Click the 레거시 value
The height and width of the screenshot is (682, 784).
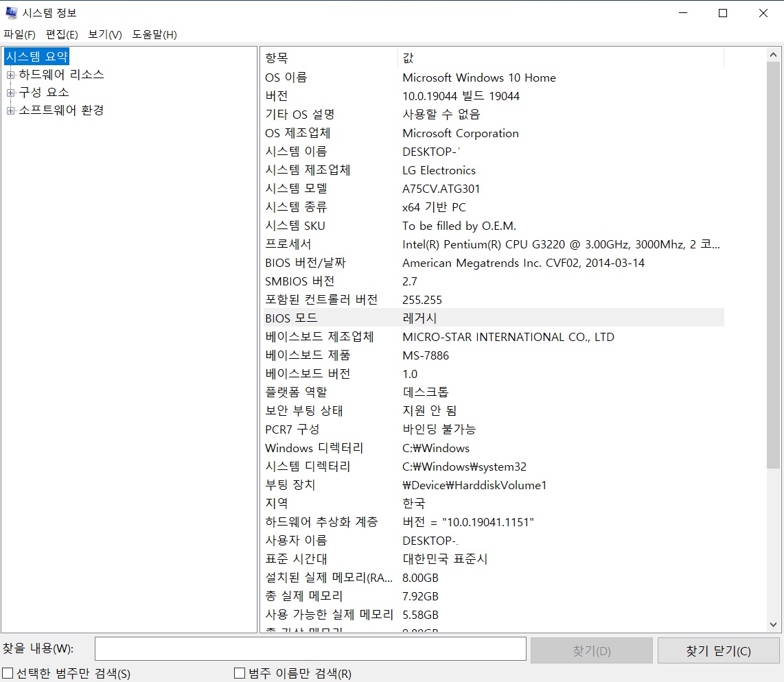point(419,318)
